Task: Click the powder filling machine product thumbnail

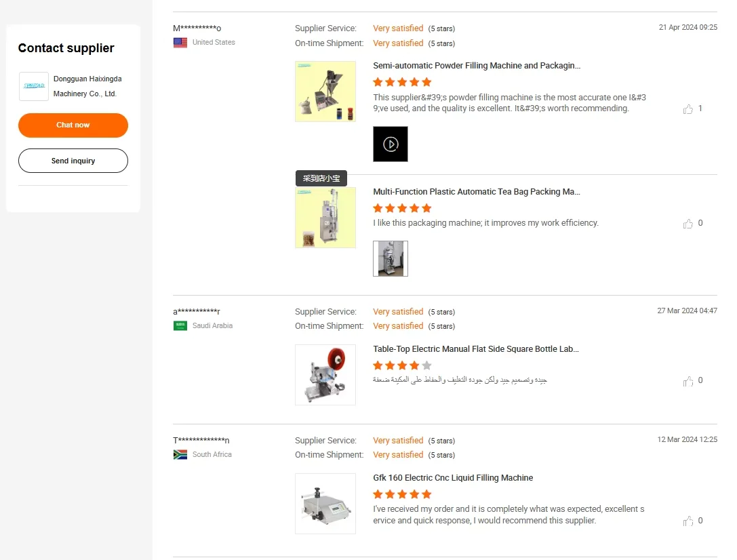Action: (x=325, y=92)
